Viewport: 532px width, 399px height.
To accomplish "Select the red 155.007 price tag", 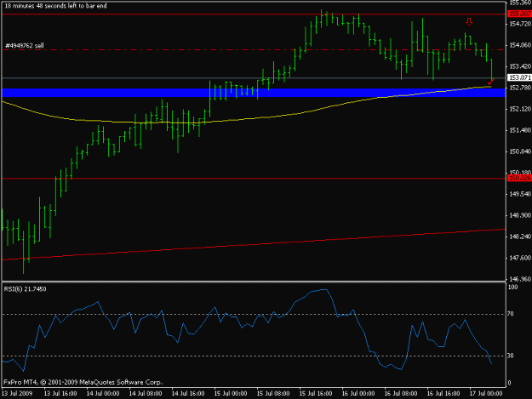I will pos(519,14).
